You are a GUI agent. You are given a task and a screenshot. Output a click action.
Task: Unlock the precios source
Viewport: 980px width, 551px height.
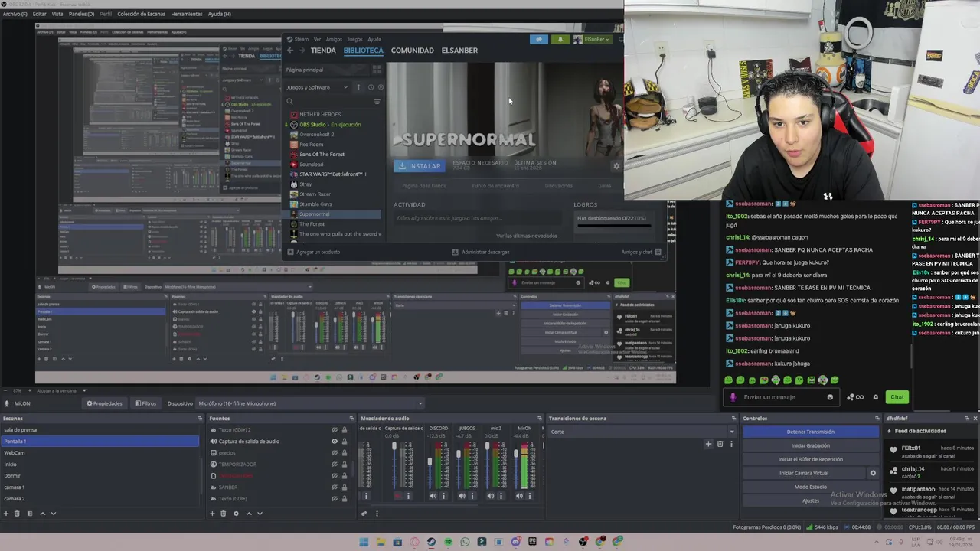click(x=344, y=453)
